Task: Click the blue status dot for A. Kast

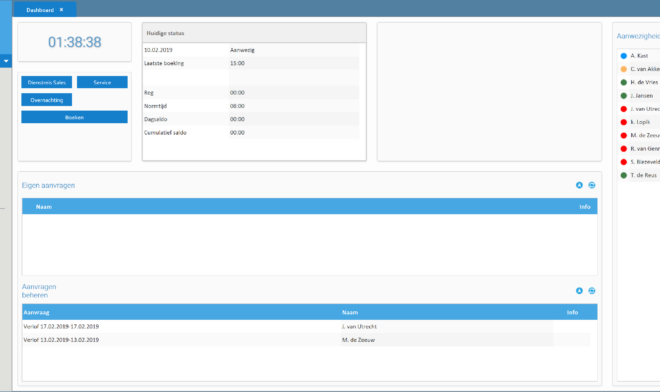Action: tap(624, 56)
